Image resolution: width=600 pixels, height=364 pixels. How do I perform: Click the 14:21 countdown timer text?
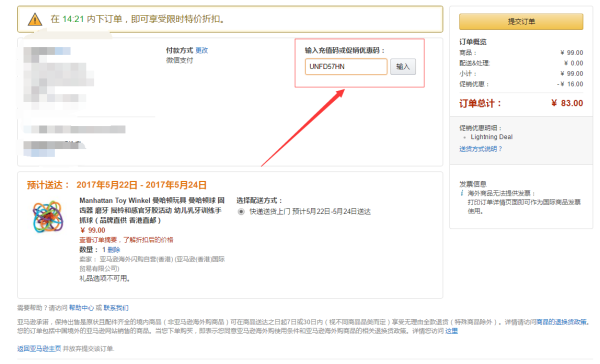(x=73, y=19)
